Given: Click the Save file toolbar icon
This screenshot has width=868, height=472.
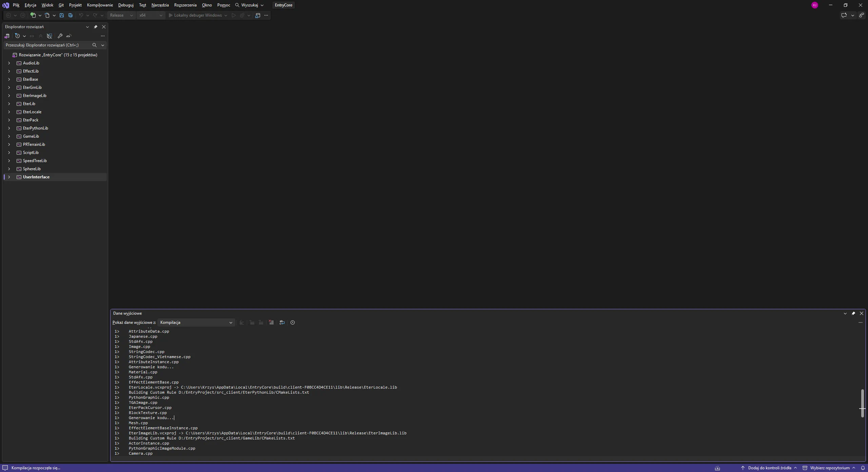Looking at the screenshot, I should (x=62, y=15).
